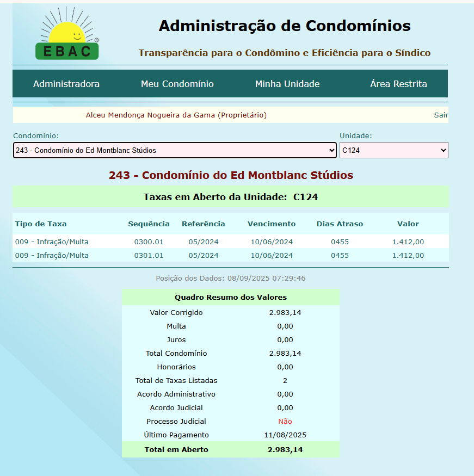Screen dimensions: 474x476
Task: Click the Sair logout link
Action: [441, 115]
